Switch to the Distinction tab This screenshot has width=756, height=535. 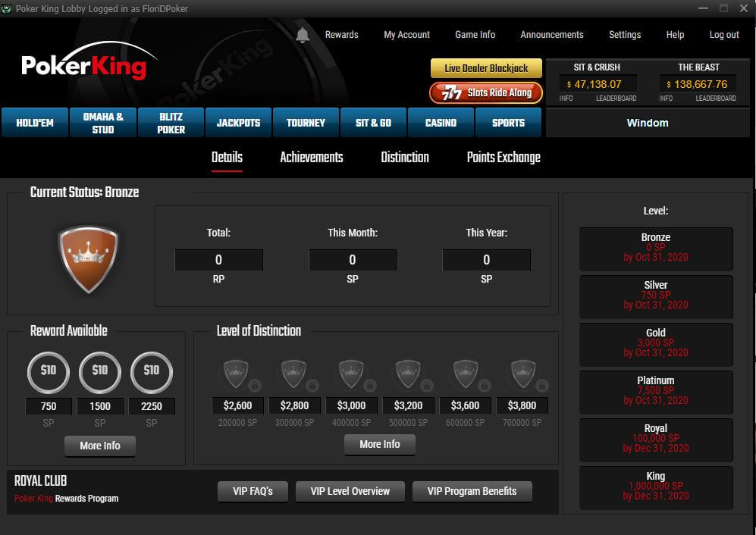(x=404, y=157)
